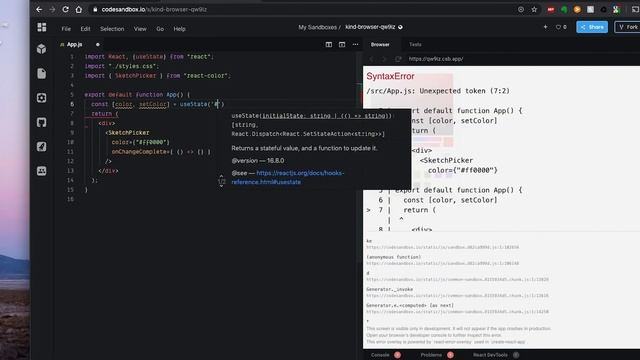Go to Chrome home page icon

click(79, 9)
